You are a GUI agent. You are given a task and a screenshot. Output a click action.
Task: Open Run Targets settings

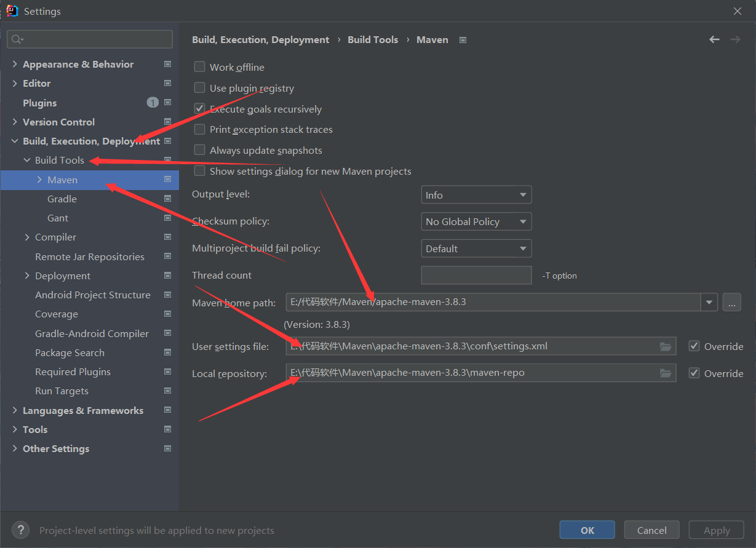coord(62,391)
